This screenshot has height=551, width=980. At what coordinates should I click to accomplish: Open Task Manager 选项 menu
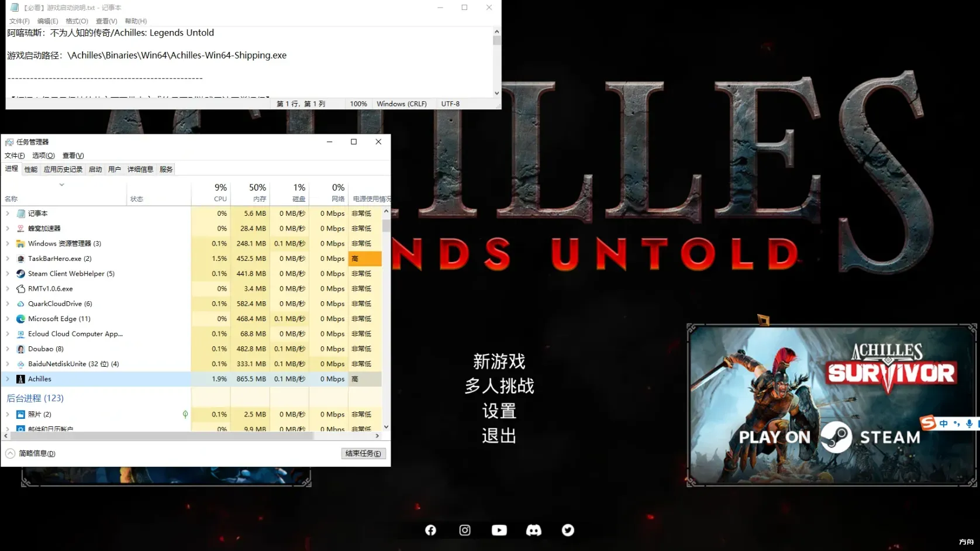43,156
